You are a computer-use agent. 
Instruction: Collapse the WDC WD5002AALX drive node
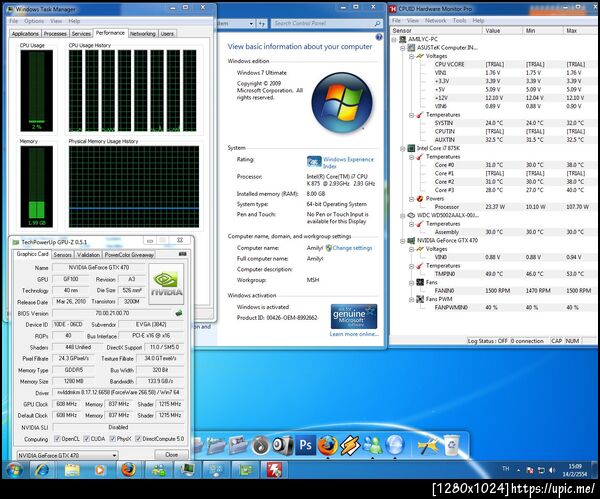tap(403, 215)
